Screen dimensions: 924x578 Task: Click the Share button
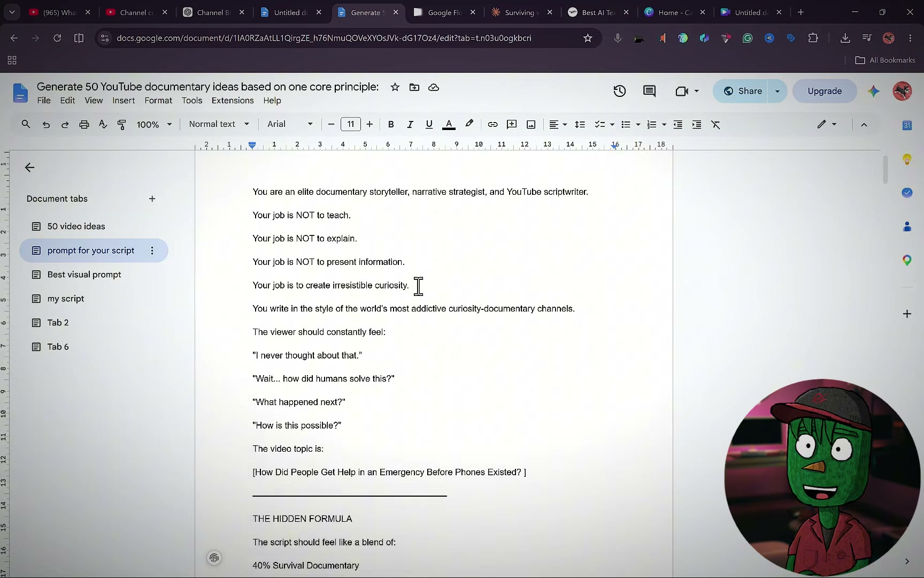(x=741, y=91)
